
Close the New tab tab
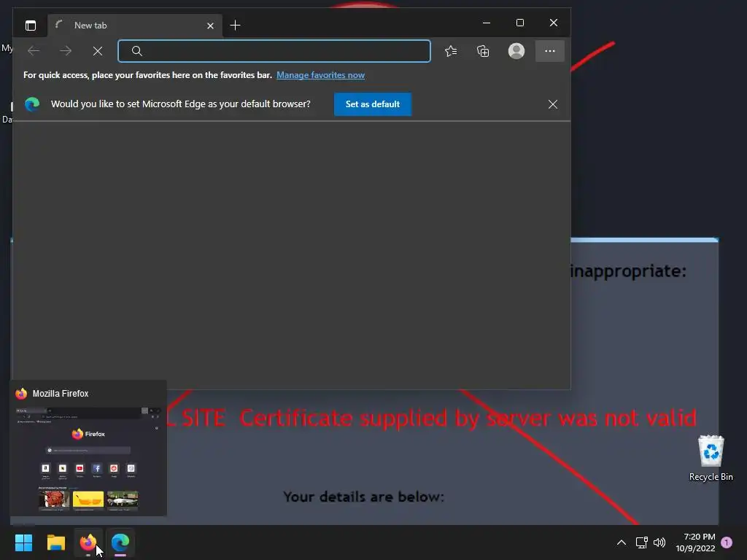[x=210, y=26]
